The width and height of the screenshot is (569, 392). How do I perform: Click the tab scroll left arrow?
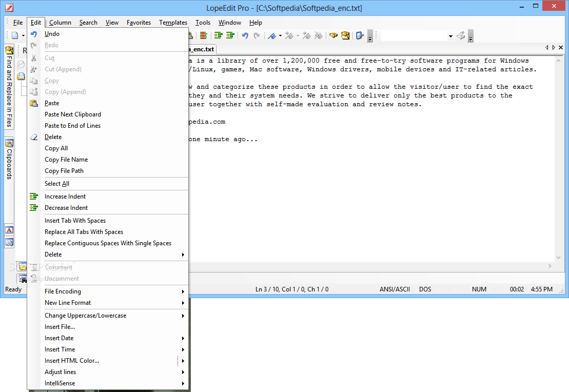(x=547, y=48)
